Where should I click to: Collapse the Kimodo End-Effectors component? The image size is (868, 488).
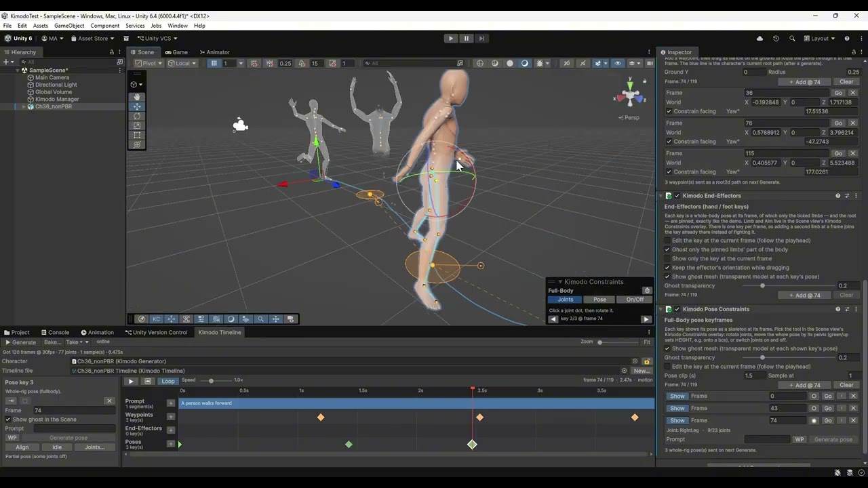661,196
